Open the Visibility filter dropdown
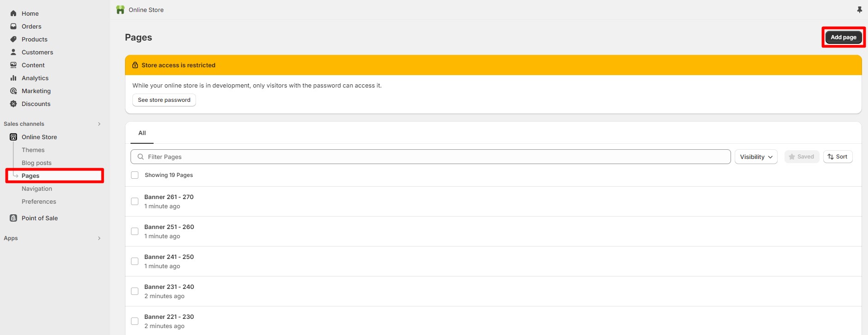 pyautogui.click(x=755, y=157)
